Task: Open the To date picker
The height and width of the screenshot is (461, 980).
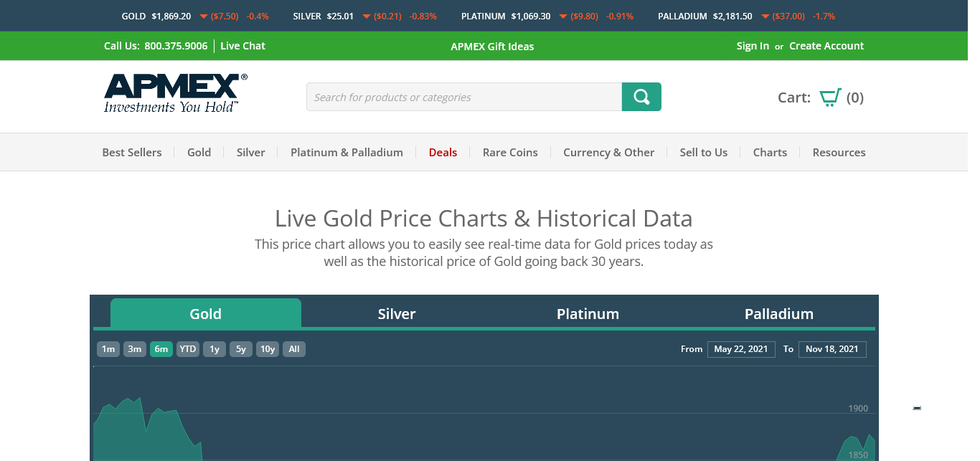Action: [832, 349]
